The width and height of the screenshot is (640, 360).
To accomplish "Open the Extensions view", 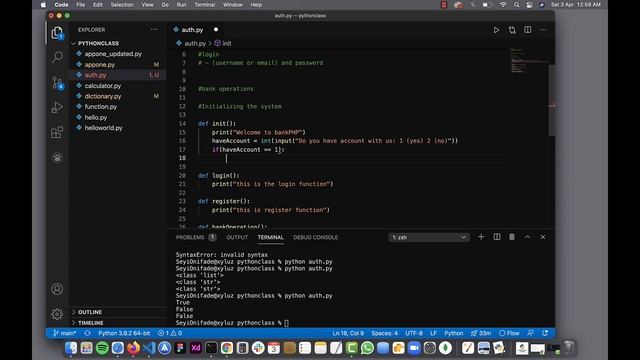I will coord(57,132).
